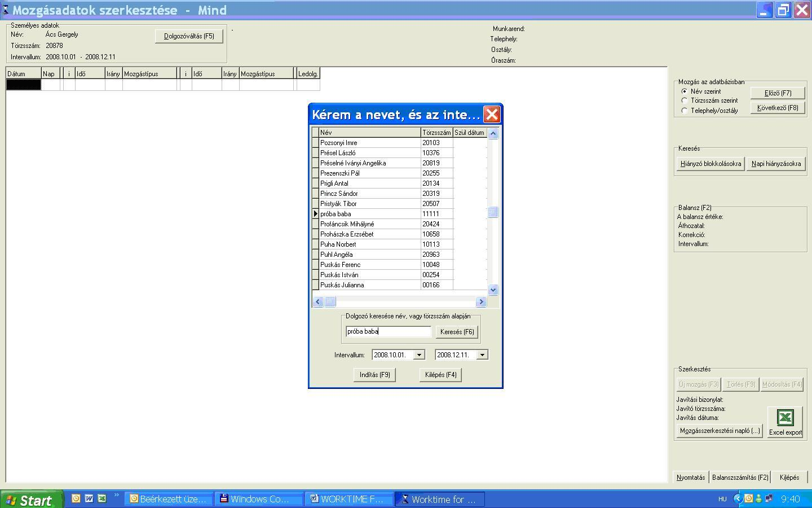
Task: Click the Dátum column header in main table
Action: pos(24,74)
